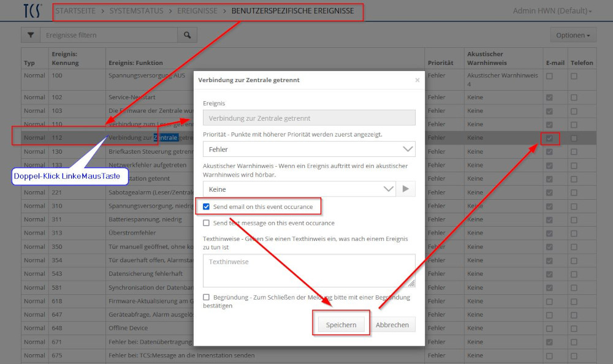Open the Optionen dropdown menu
Image resolution: width=613 pixels, height=364 pixels.
(573, 36)
